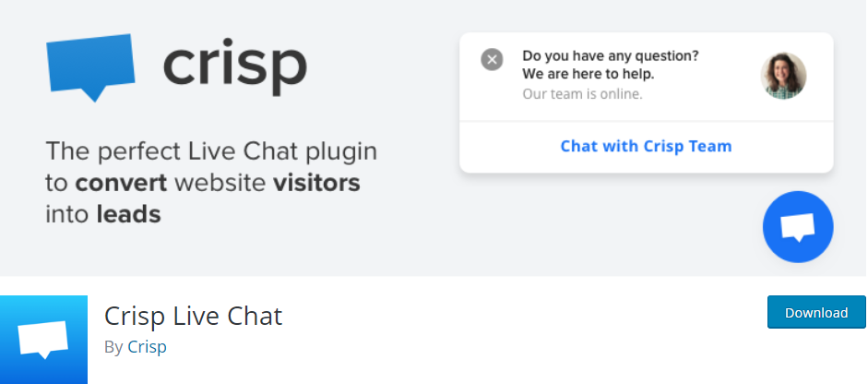
Task: Click the bold word "leads"
Action: pos(128,214)
